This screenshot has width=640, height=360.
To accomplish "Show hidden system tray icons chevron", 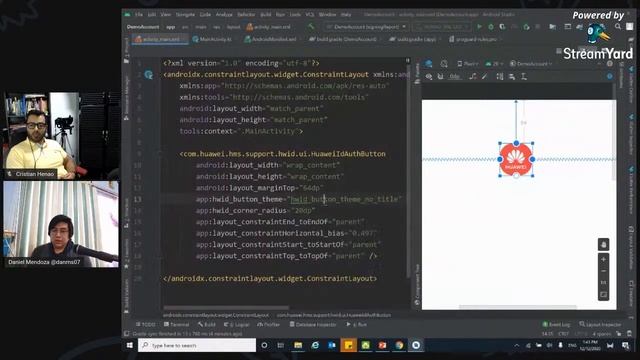I will tap(517, 345).
